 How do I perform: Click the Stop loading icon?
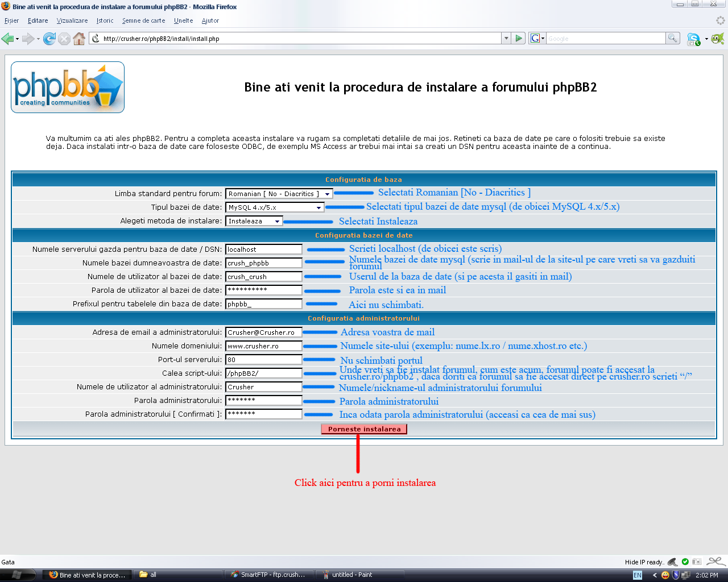pos(64,39)
